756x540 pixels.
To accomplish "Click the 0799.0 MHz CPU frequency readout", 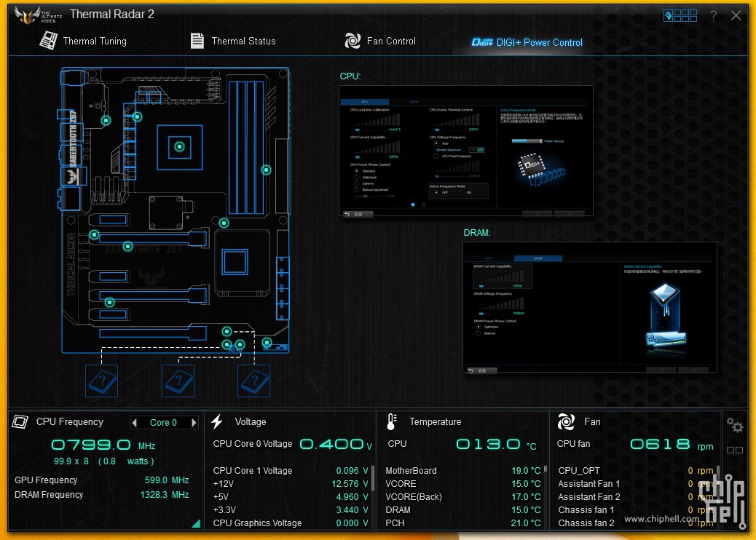I will pyautogui.click(x=103, y=445).
